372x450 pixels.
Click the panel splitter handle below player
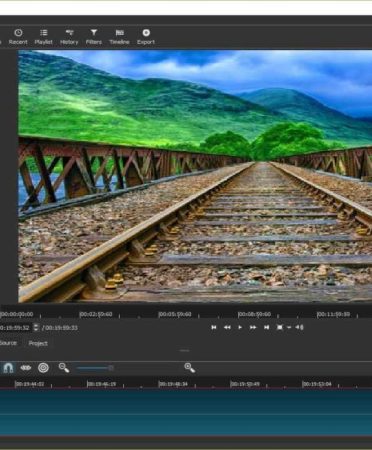pos(184,351)
